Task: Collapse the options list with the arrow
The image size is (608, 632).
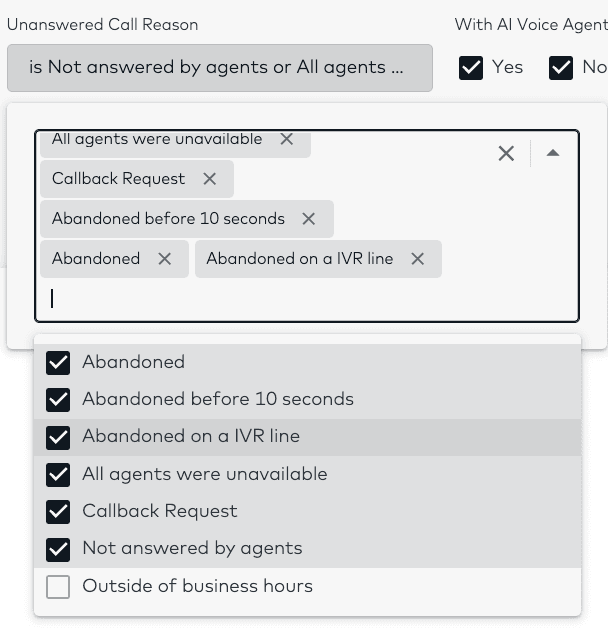Action: [553, 153]
